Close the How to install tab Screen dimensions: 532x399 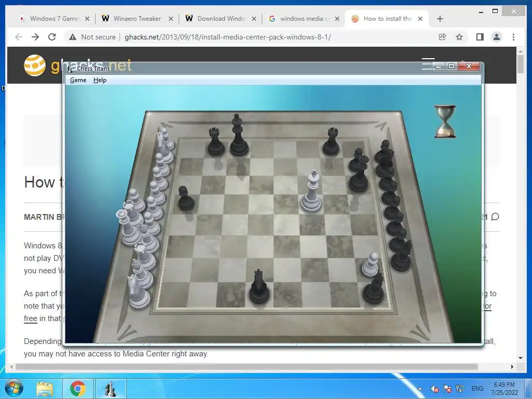pos(420,19)
